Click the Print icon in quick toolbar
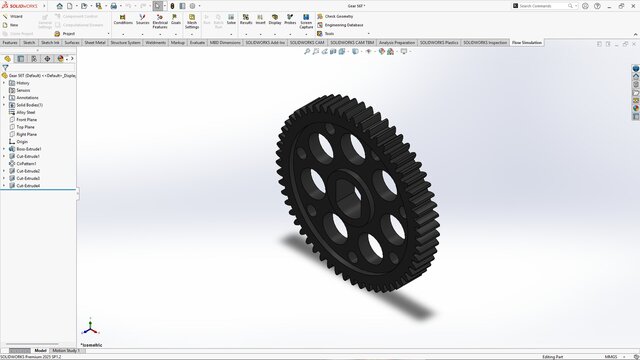The height and width of the screenshot is (360, 640). (113, 6)
